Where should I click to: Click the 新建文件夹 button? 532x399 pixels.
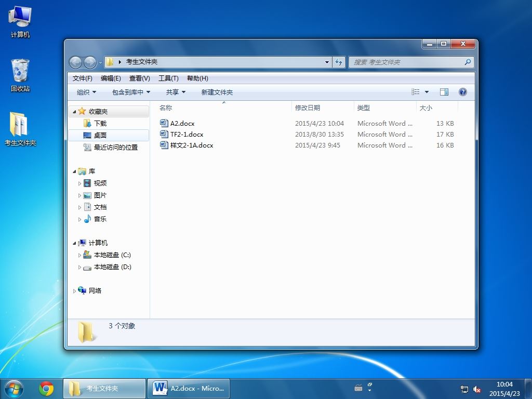tap(217, 92)
